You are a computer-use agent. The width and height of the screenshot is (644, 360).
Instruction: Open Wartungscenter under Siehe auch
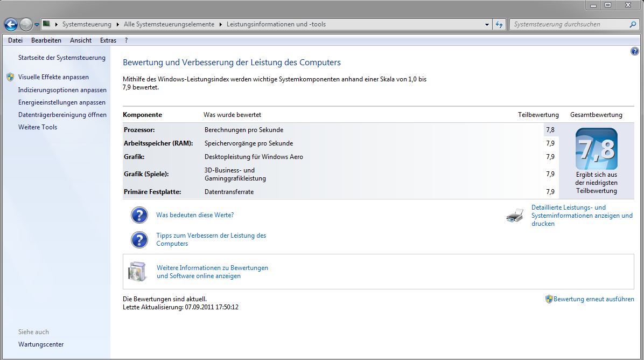click(41, 344)
